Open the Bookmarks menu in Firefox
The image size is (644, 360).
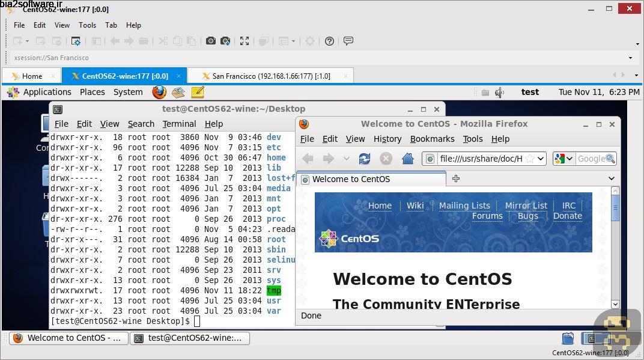(432, 139)
